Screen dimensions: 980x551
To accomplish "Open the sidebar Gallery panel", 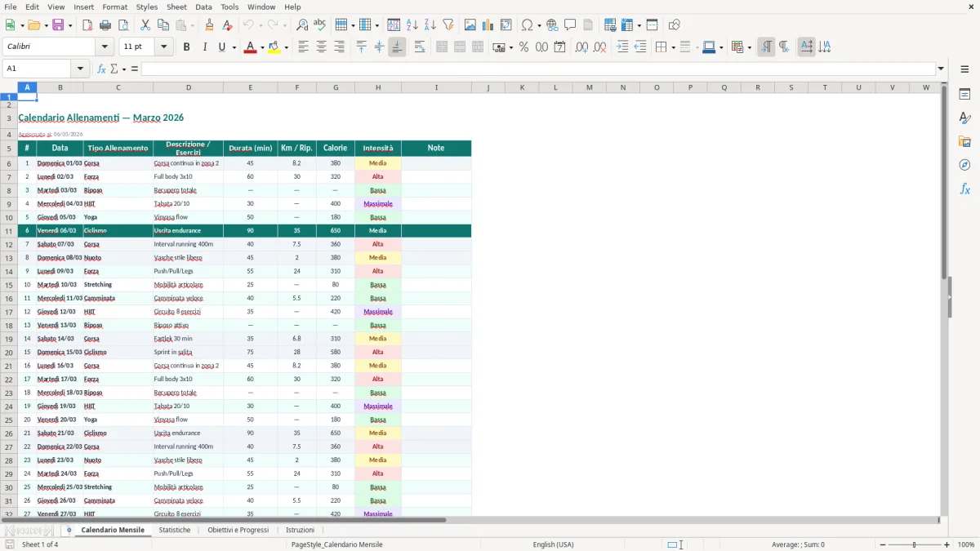I will (x=964, y=141).
